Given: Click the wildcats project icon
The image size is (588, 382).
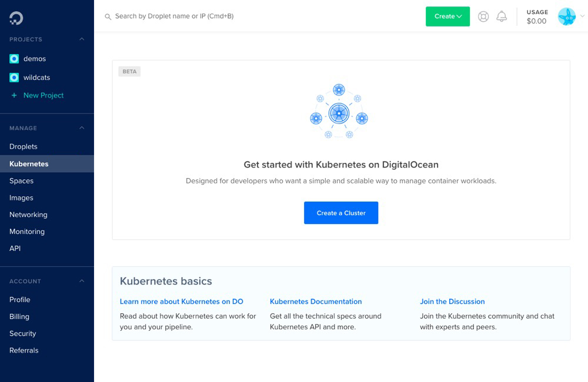Looking at the screenshot, I should pos(14,78).
